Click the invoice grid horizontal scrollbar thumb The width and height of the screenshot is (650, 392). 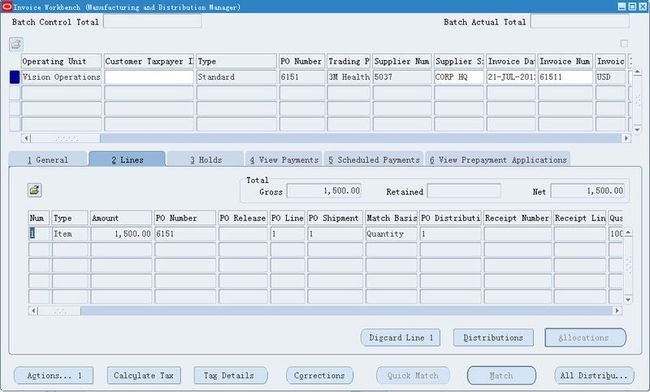click(65, 138)
